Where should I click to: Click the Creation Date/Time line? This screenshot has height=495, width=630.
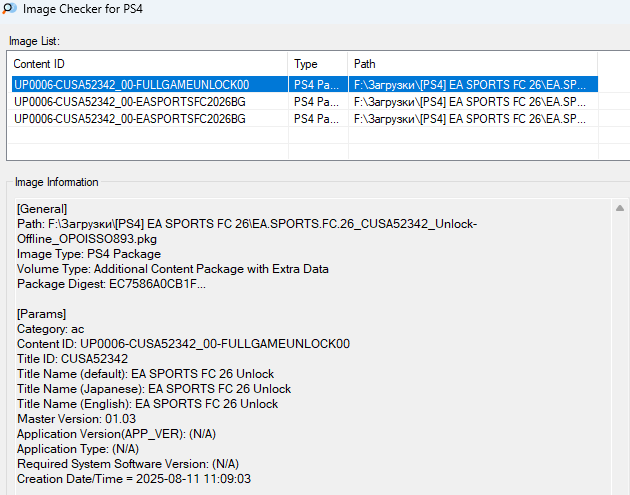pos(133,479)
